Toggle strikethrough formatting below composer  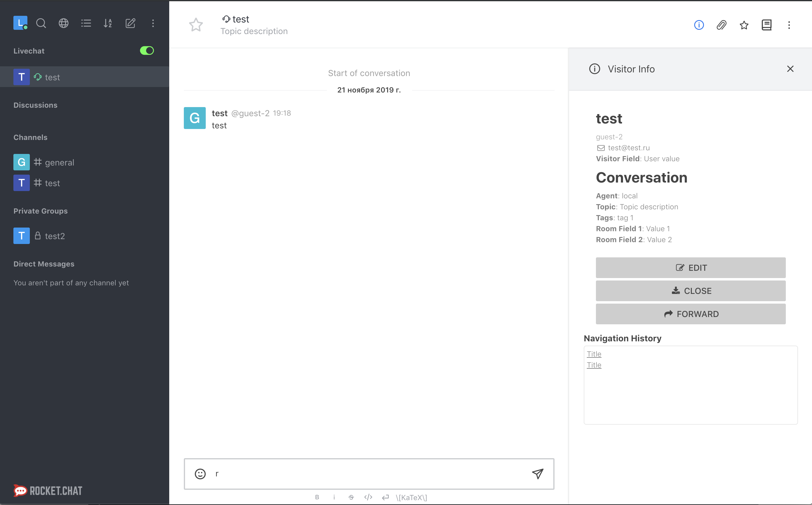pos(351,497)
